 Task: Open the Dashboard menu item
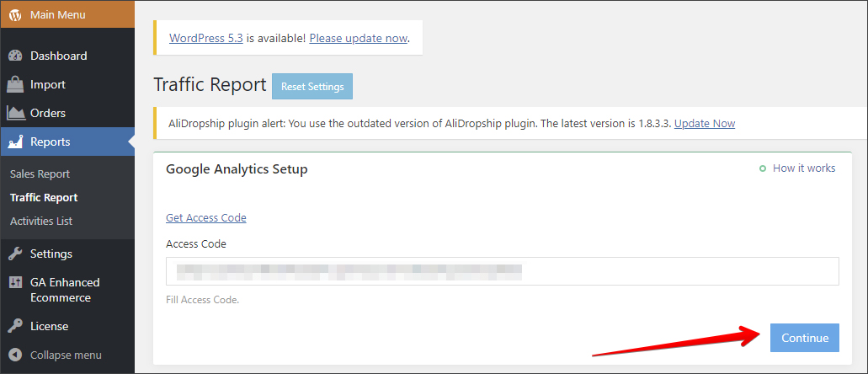click(x=67, y=56)
